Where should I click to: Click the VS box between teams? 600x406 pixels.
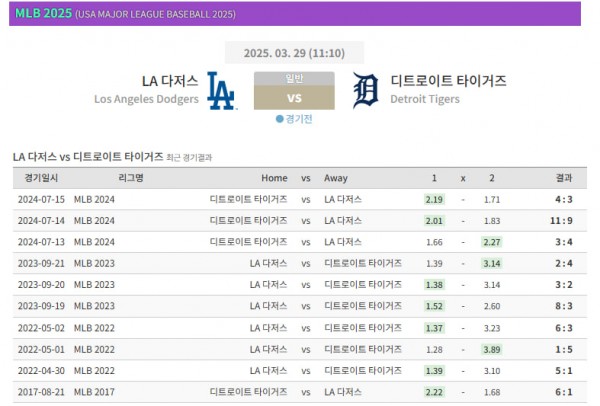coord(294,98)
